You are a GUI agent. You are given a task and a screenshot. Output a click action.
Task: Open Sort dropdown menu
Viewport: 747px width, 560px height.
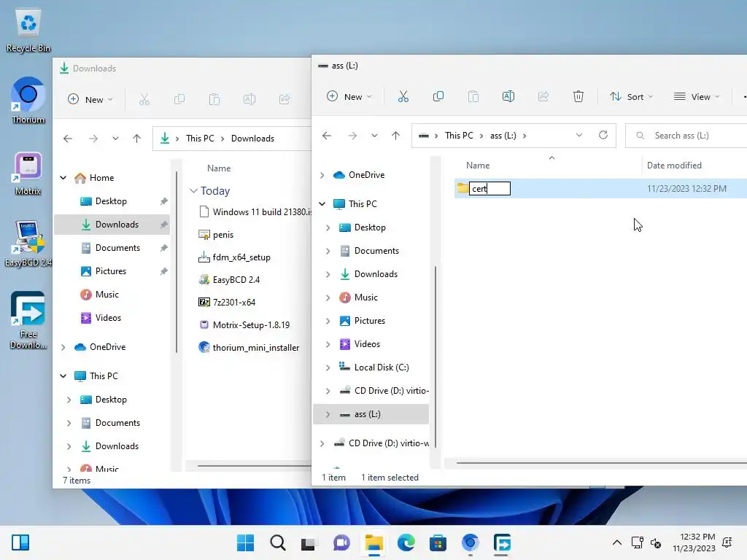tap(631, 97)
